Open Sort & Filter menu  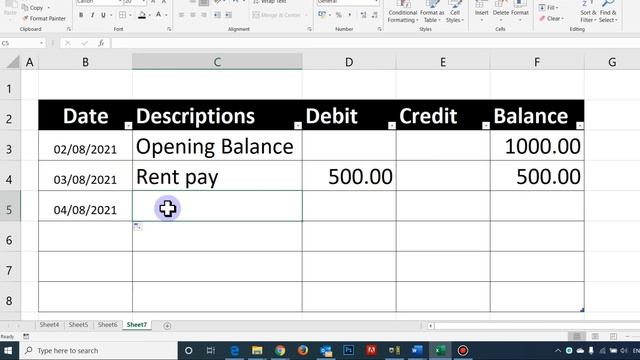[x=588, y=12]
